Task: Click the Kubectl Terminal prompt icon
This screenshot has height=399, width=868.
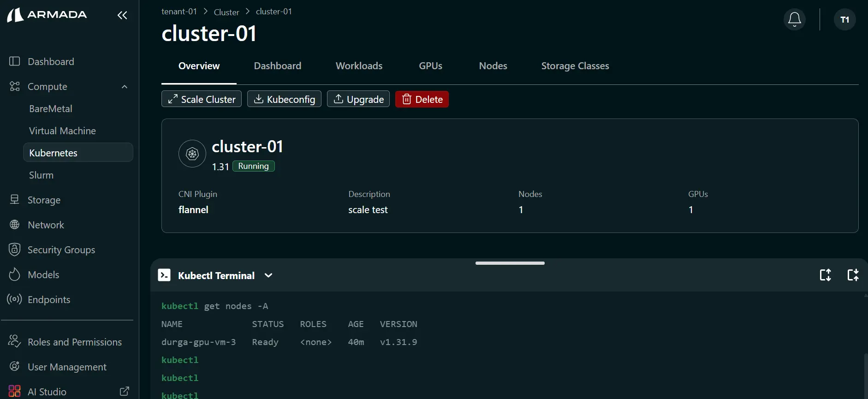Action: tap(164, 275)
